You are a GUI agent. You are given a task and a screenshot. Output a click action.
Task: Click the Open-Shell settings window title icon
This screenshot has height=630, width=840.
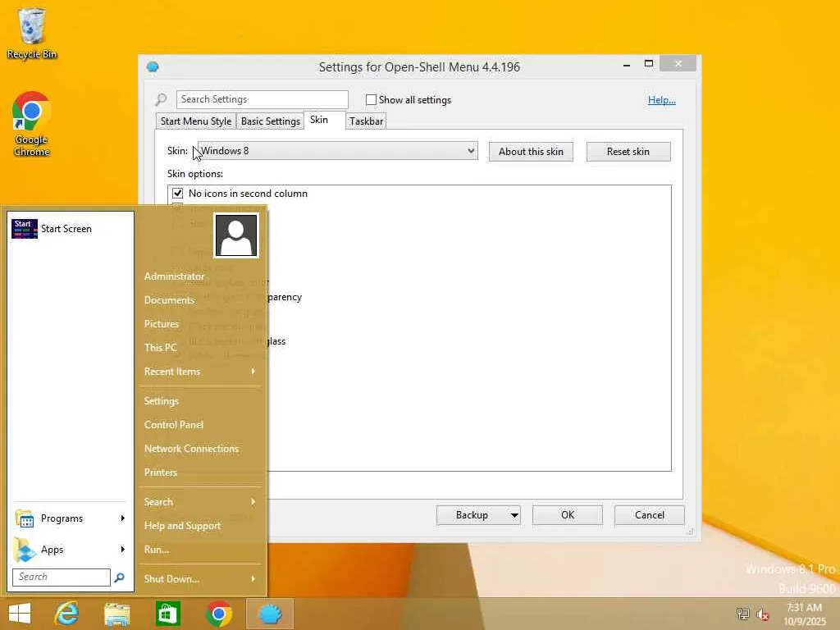[x=153, y=67]
